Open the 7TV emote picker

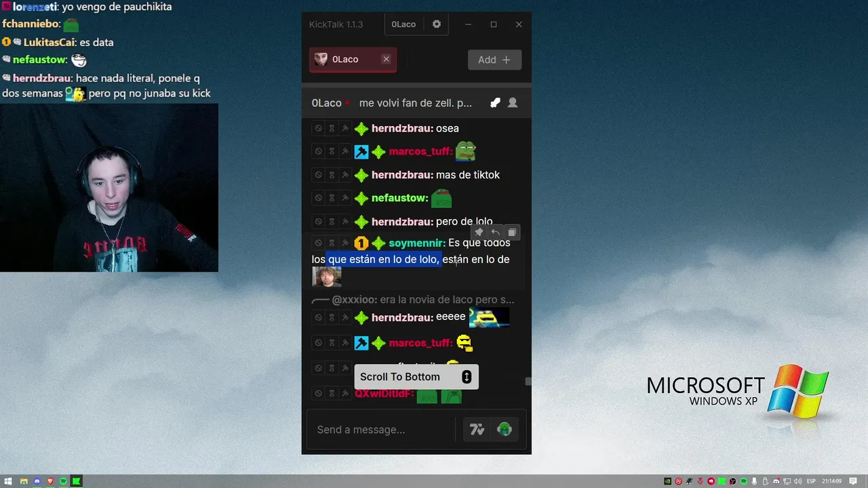(477, 429)
